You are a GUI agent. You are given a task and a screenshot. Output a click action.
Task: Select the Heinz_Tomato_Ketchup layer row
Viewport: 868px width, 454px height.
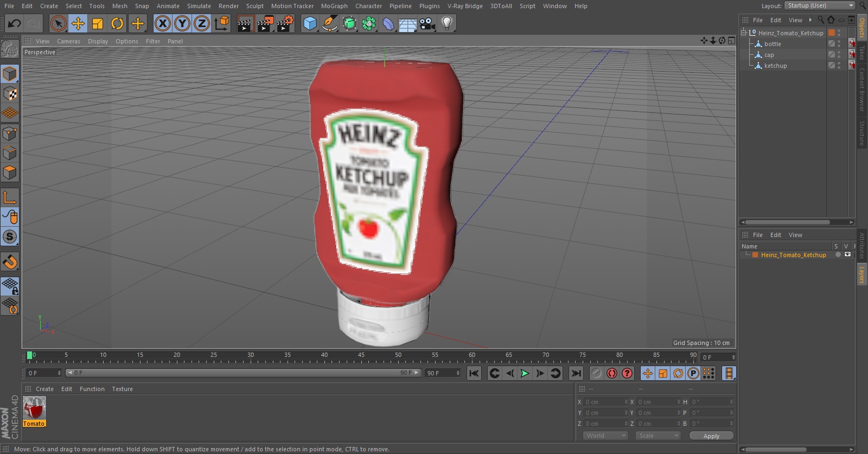click(794, 255)
